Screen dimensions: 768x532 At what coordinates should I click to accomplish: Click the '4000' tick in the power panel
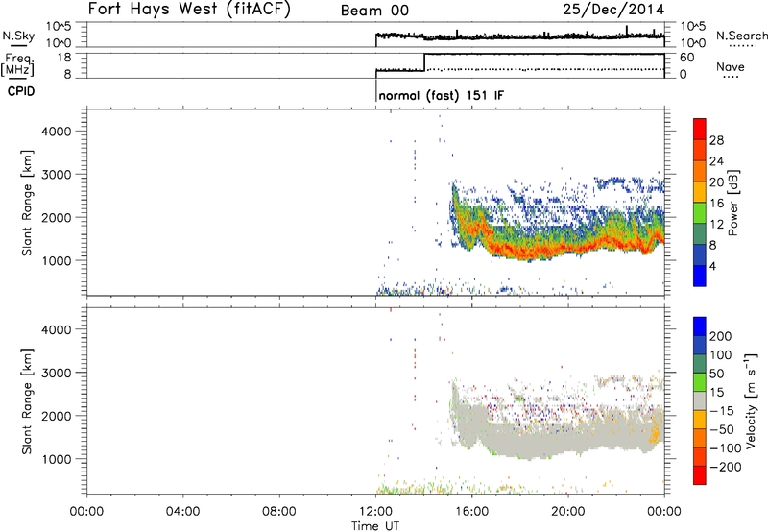tap(57, 132)
